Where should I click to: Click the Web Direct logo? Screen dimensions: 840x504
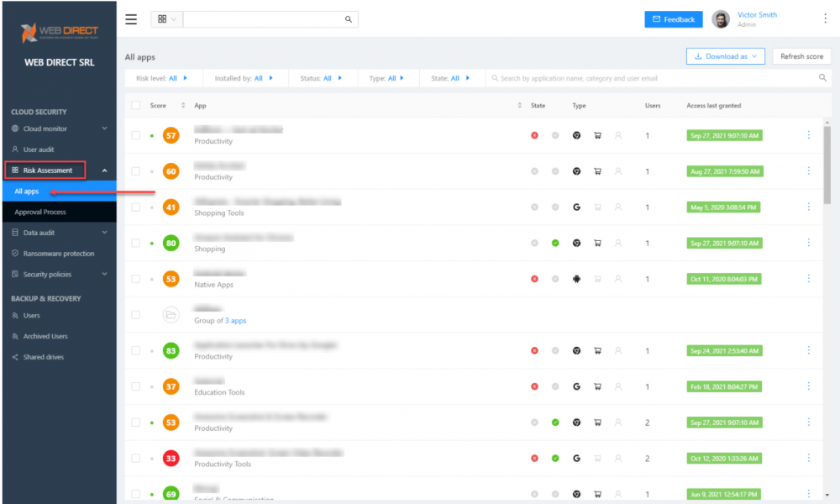click(x=60, y=32)
